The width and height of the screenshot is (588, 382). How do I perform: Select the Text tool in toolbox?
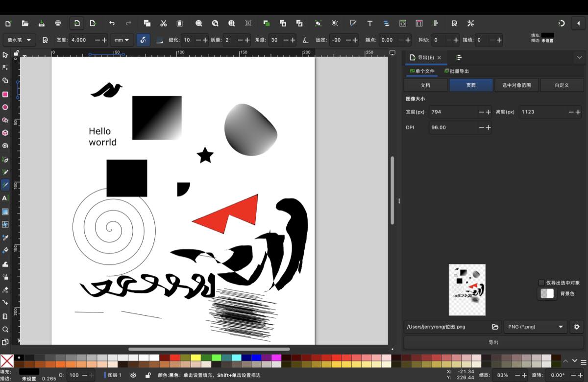[x=5, y=198]
